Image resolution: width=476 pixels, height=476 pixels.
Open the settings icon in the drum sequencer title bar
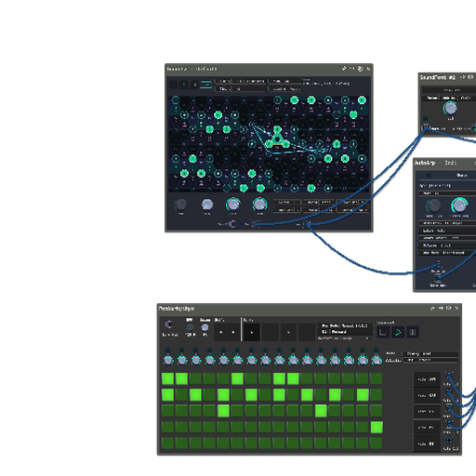448,308
